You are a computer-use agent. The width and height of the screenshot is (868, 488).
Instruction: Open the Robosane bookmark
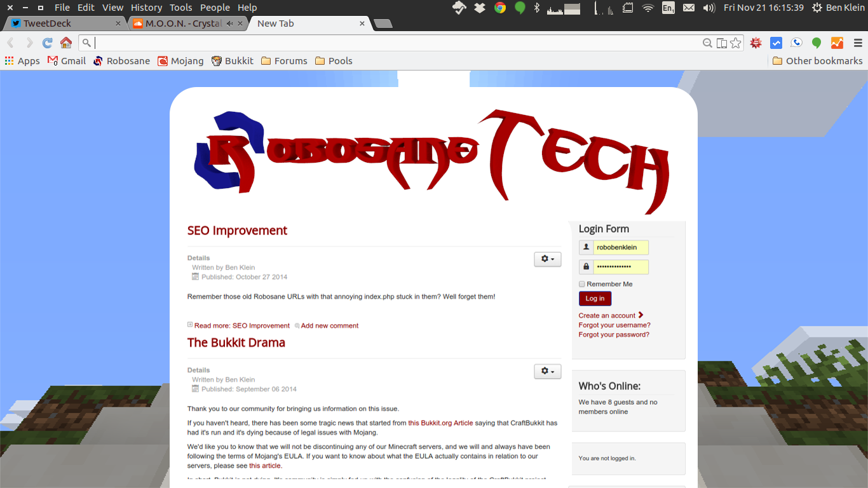[121, 61]
